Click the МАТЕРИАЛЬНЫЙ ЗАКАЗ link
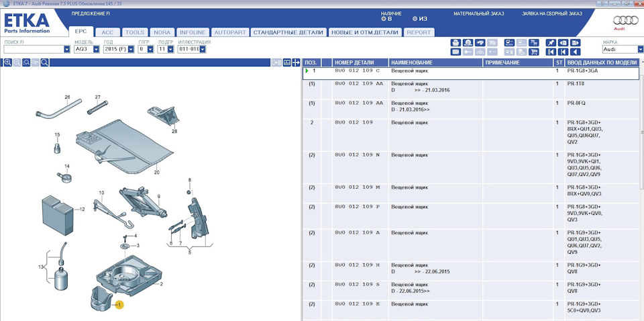 (x=478, y=13)
